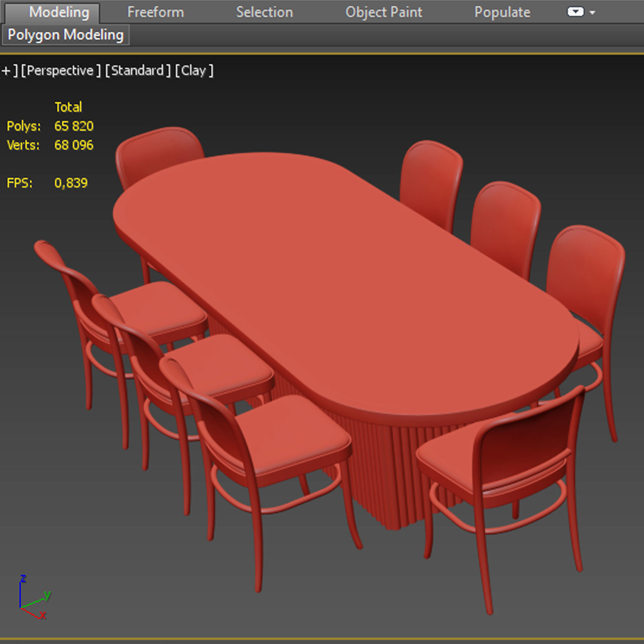Open the Populate ribbon tab
Image resolution: width=644 pixels, height=644 pixels.
click(502, 12)
